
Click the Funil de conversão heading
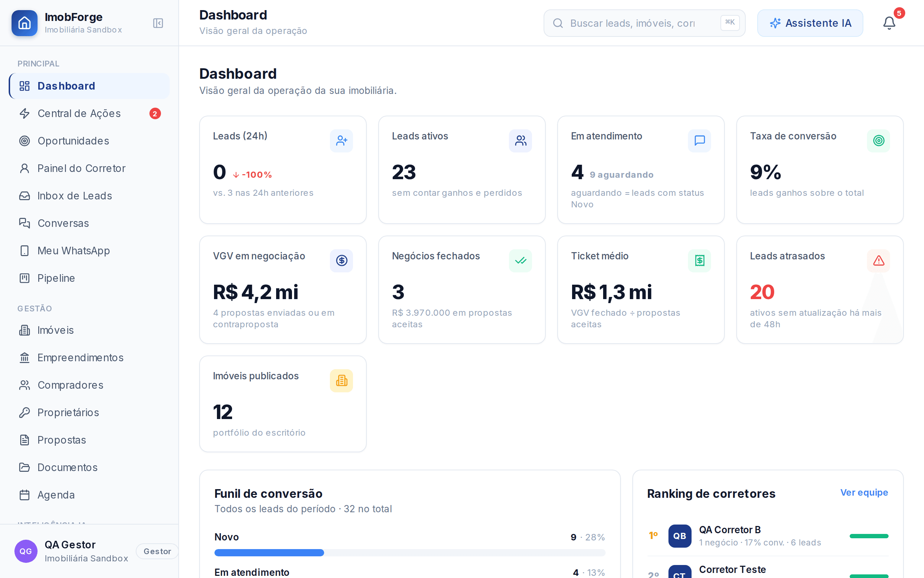click(269, 493)
